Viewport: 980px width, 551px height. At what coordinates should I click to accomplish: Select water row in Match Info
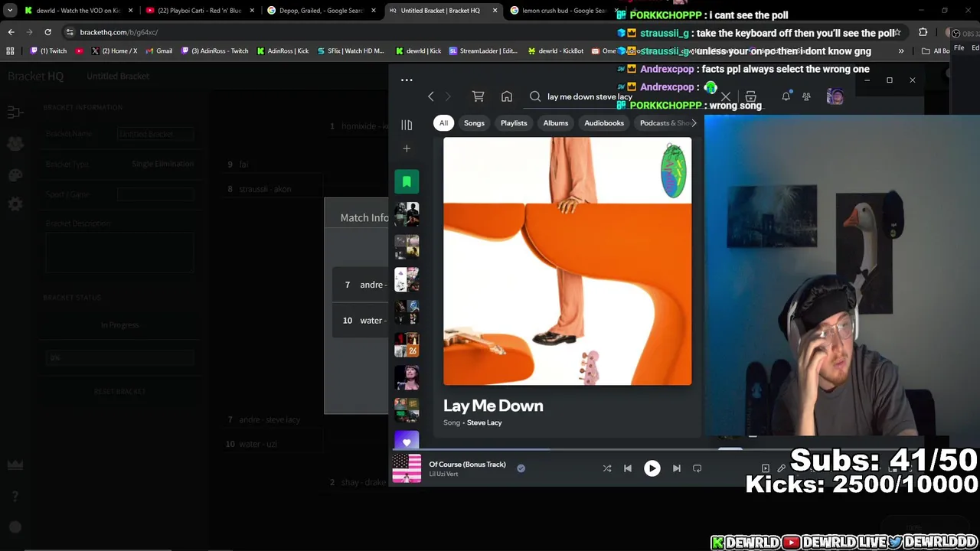361,321
